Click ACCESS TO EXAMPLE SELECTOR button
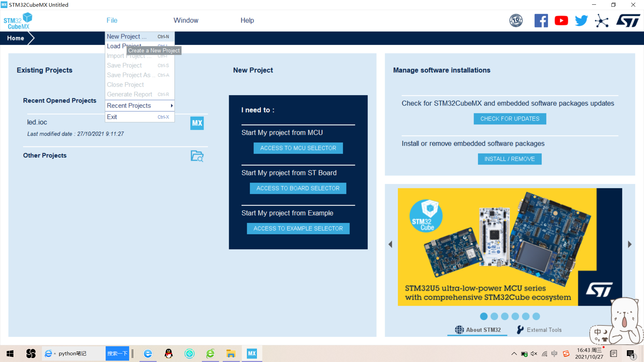The width and height of the screenshot is (644, 362). point(298,229)
